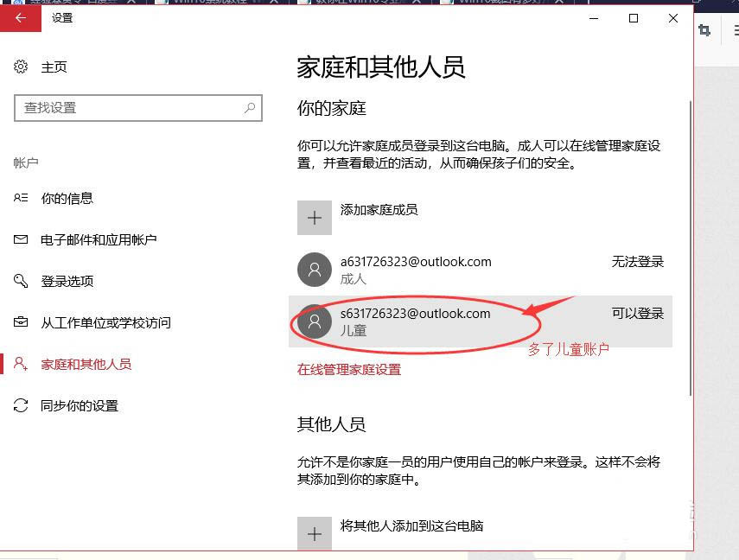
Task: Go to 电子邮件和应用帐户 page
Action: [99, 239]
